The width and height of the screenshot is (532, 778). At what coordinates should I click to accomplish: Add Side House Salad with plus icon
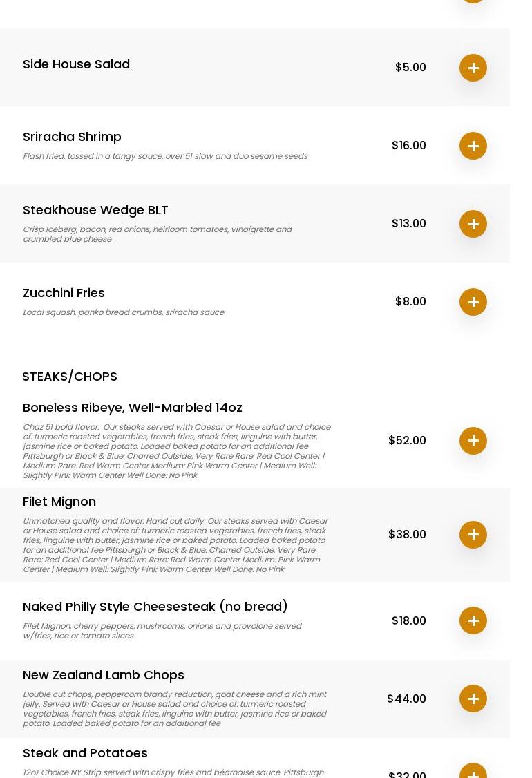tap(473, 68)
